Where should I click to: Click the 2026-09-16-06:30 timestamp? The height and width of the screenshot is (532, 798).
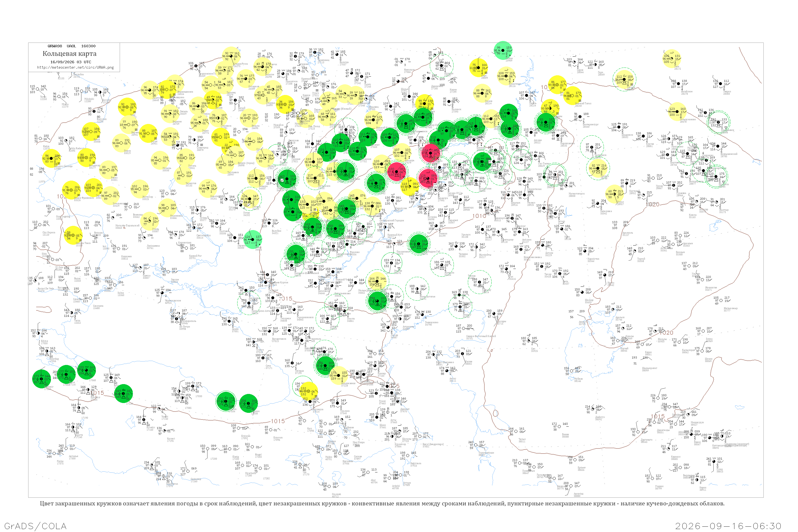pos(728,526)
